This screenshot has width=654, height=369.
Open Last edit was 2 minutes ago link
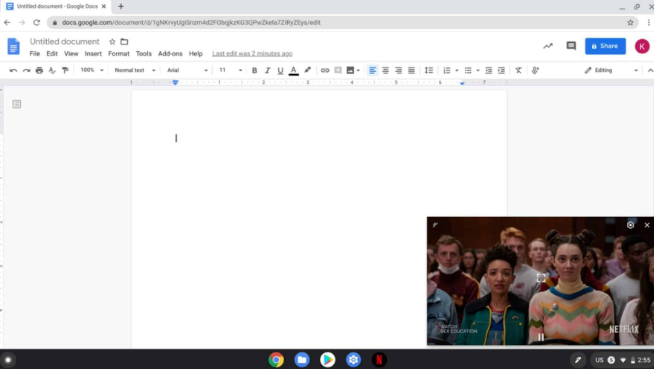[x=252, y=54]
